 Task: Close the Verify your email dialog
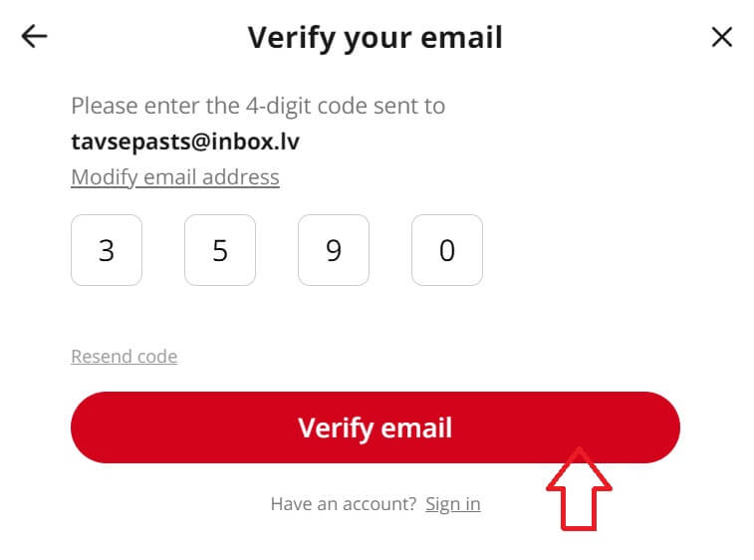coord(721,37)
